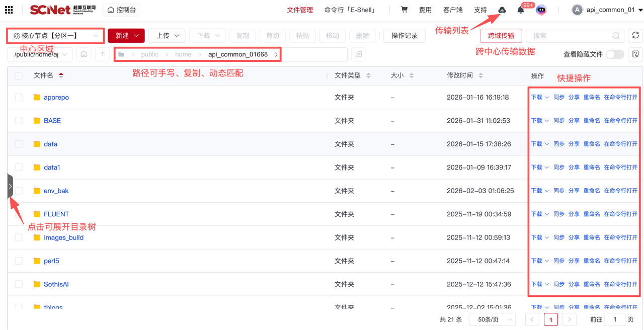The height and width of the screenshot is (330, 644).
Task: Click the refresh file list icon
Action: (635, 36)
